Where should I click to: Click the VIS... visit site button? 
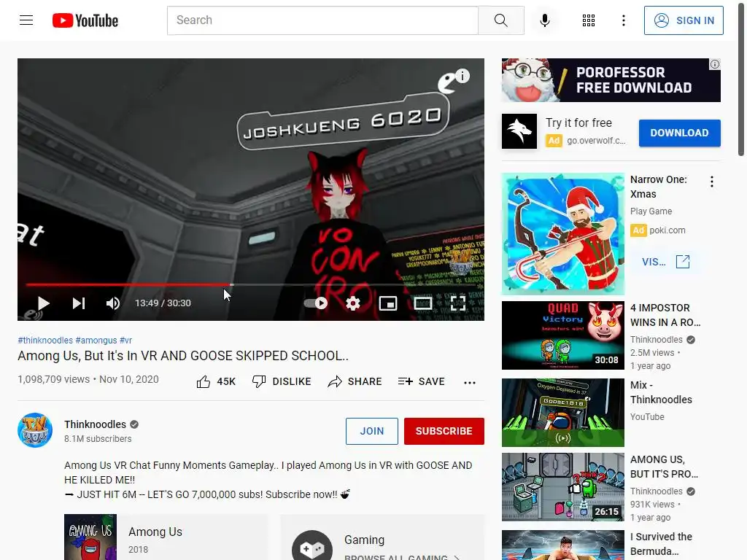[x=665, y=262]
